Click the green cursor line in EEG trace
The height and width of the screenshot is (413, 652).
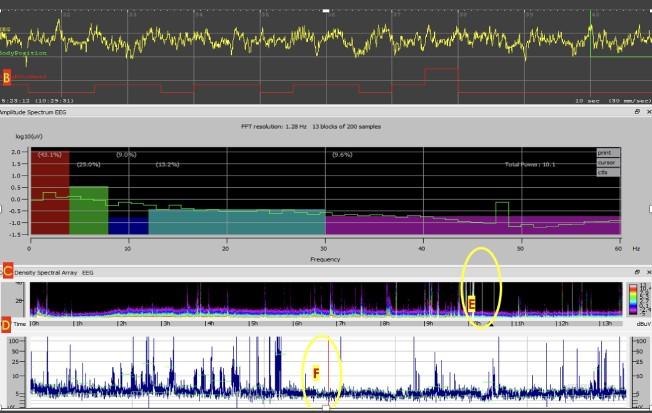pos(590,54)
